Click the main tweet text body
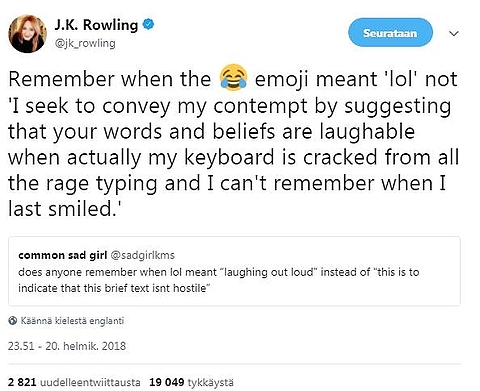This screenshot has width=480, height=391. (233, 143)
